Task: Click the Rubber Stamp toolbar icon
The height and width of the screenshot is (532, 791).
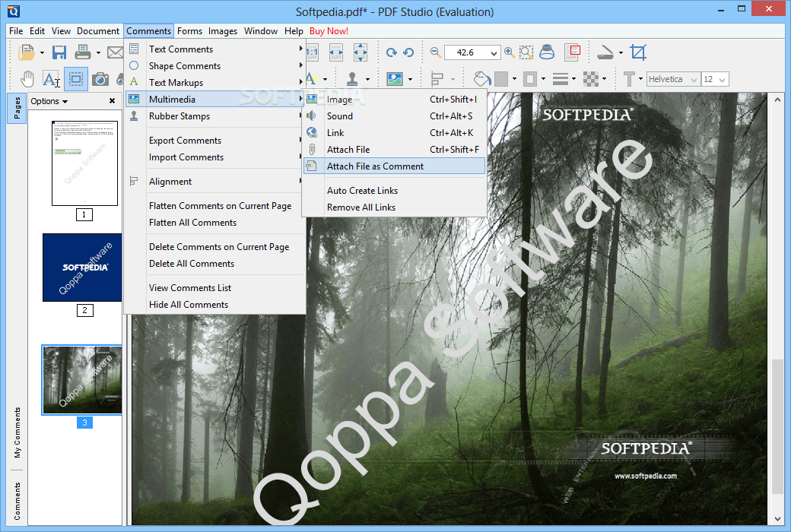Action: click(352, 79)
